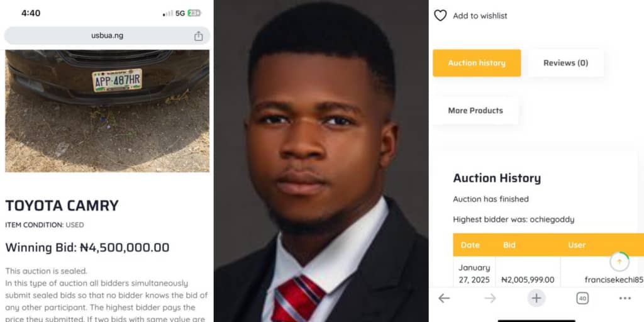Tap the browser forward arrow
The height and width of the screenshot is (322, 644).
[490, 298]
